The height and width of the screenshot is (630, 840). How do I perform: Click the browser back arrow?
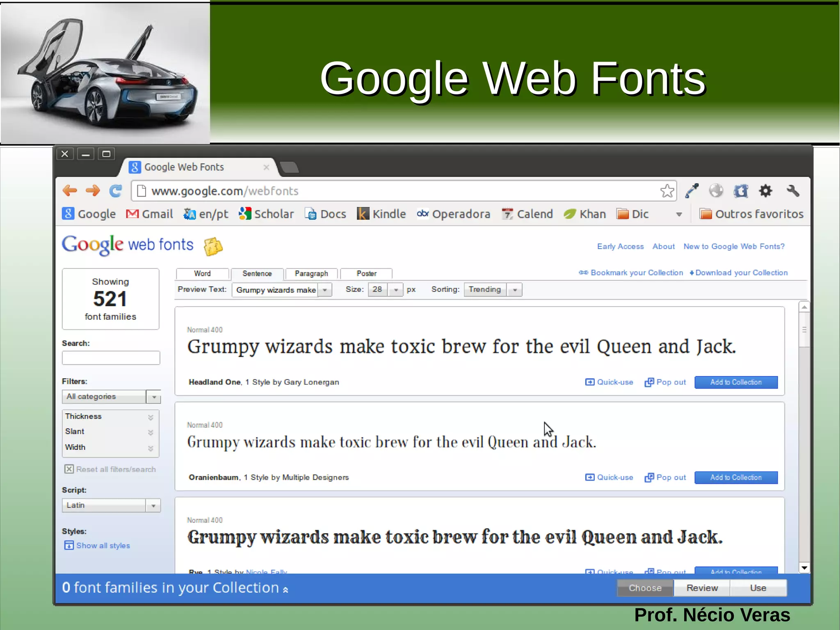tap(70, 190)
